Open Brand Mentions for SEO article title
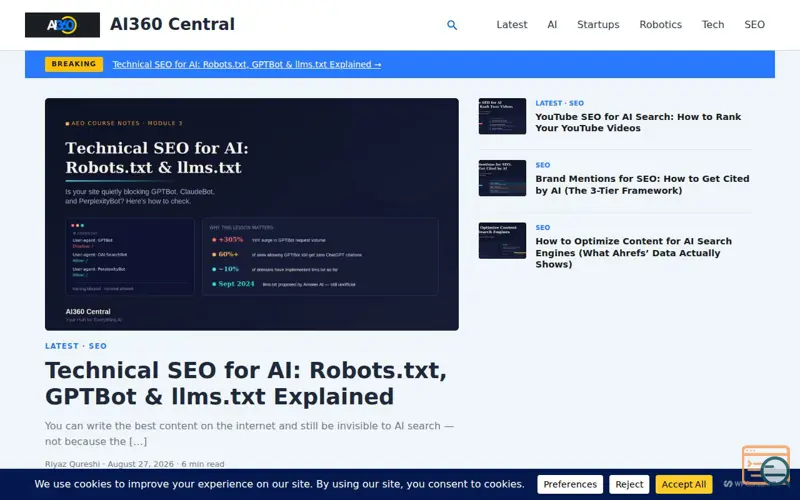Viewport: 800px width, 500px height. 642,185
